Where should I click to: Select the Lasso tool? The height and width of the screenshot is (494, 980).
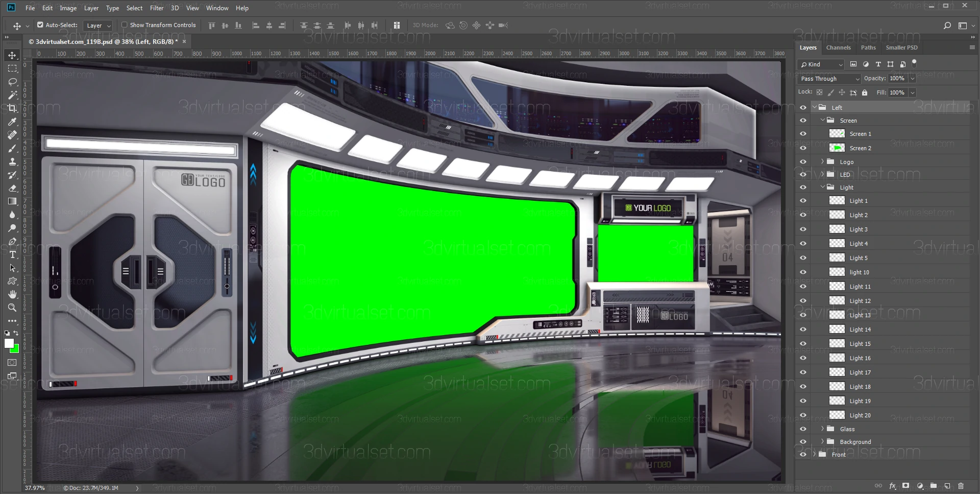(x=12, y=82)
